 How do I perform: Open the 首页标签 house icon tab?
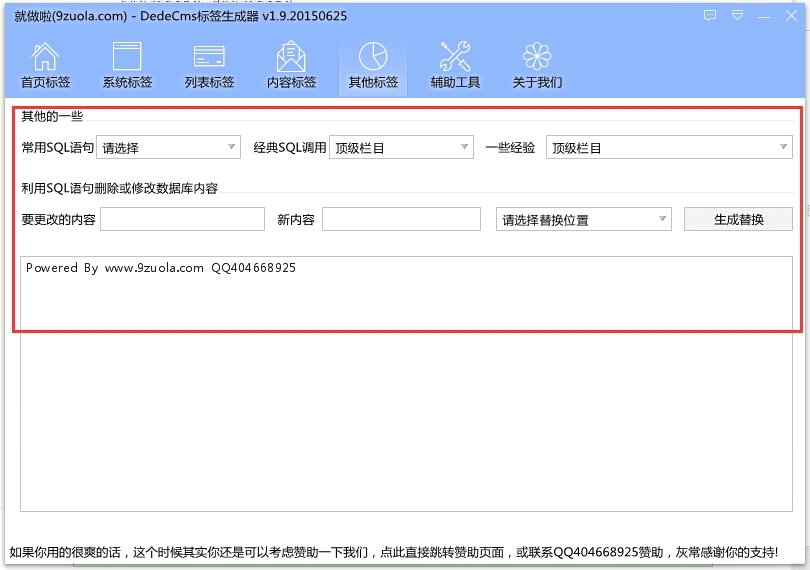[45, 65]
